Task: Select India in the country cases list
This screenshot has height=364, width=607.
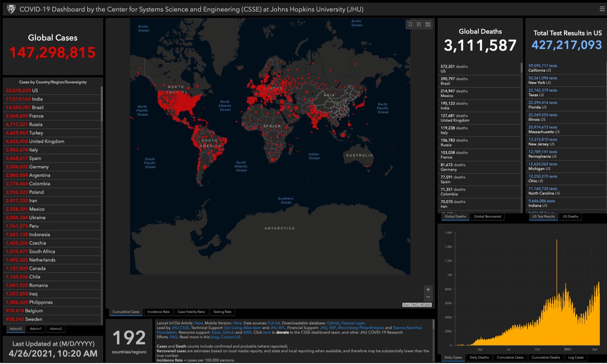Action: (x=53, y=99)
